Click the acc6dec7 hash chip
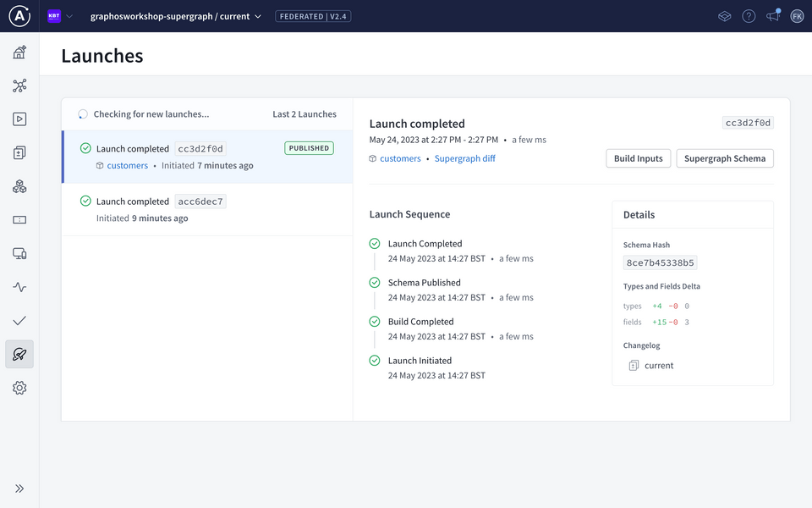 coord(200,202)
